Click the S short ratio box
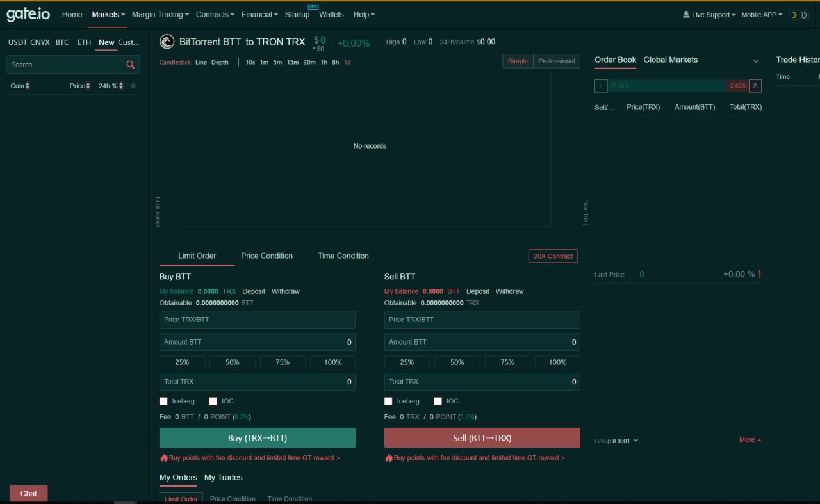This screenshot has width=820, height=504. (755, 86)
